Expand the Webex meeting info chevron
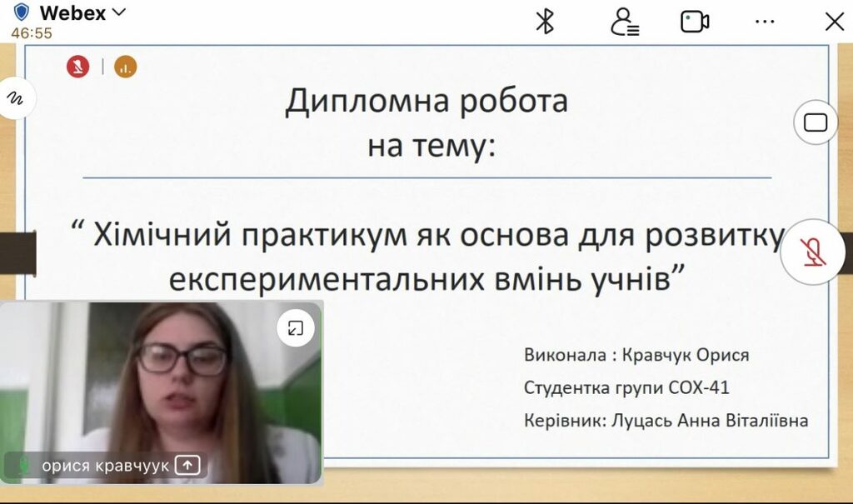 click(x=119, y=12)
